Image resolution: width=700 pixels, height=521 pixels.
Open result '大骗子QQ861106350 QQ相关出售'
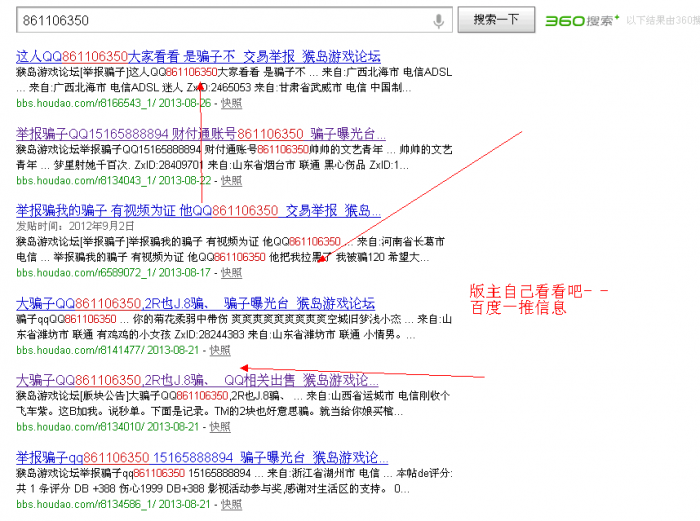coord(197,380)
